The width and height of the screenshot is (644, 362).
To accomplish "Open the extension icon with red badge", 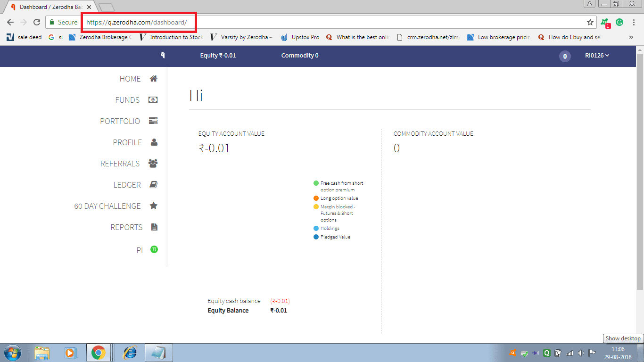I will [605, 23].
